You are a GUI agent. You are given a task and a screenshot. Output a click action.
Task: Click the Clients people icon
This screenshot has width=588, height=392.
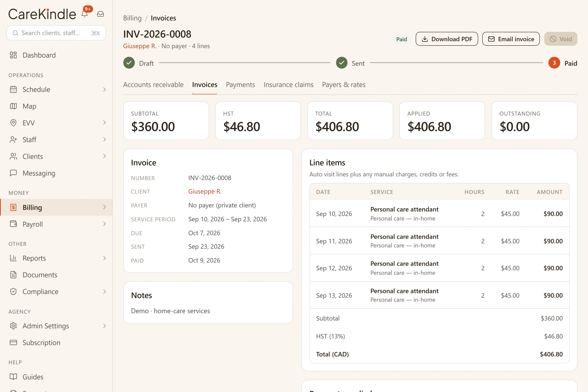click(13, 156)
